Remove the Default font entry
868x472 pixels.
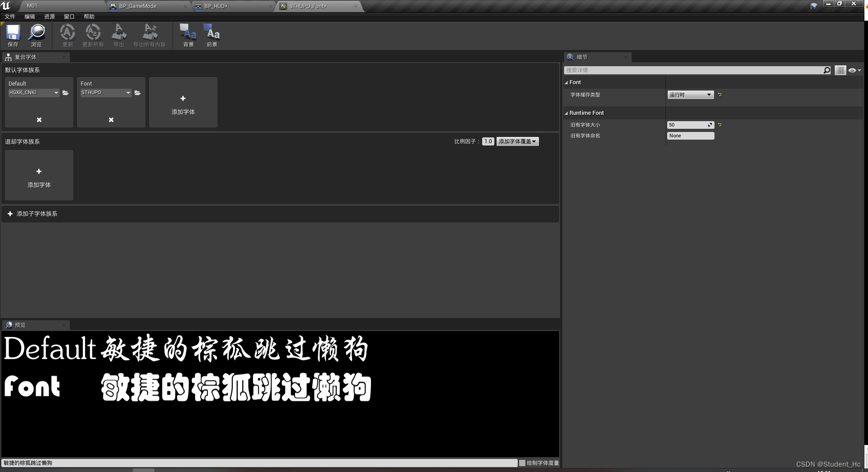point(39,120)
